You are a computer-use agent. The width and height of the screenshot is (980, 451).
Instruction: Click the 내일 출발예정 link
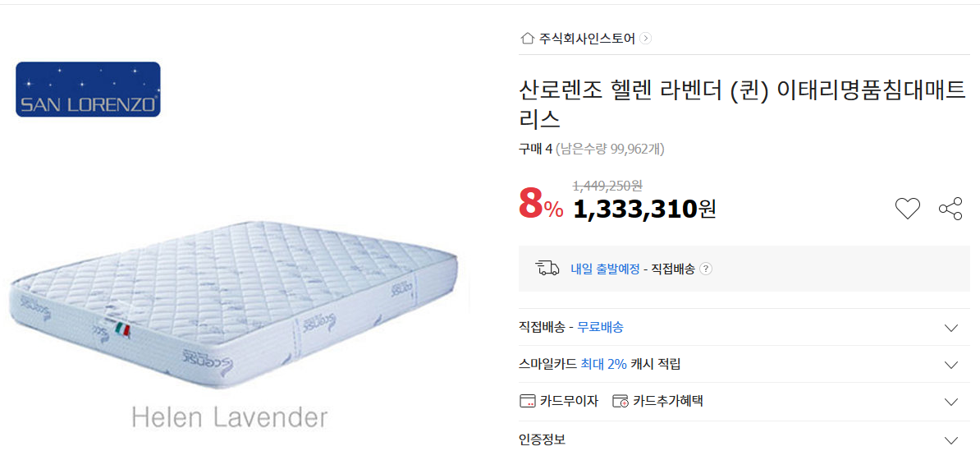[605, 269]
